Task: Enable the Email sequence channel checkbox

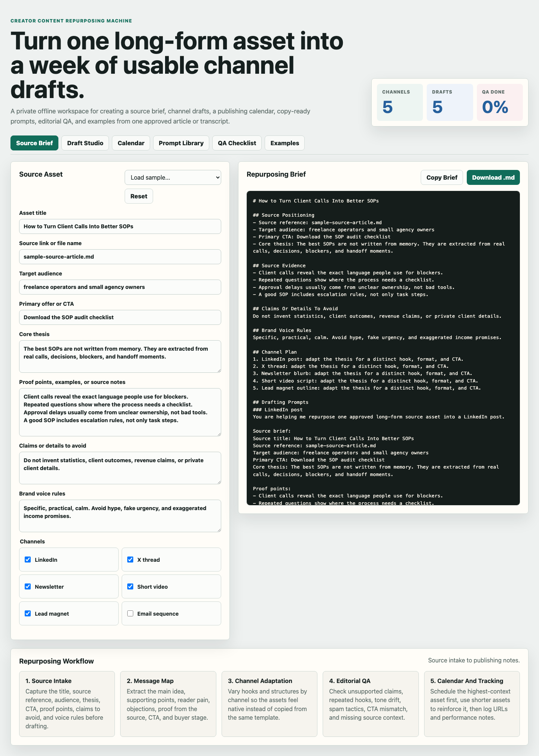Action: pyautogui.click(x=130, y=613)
